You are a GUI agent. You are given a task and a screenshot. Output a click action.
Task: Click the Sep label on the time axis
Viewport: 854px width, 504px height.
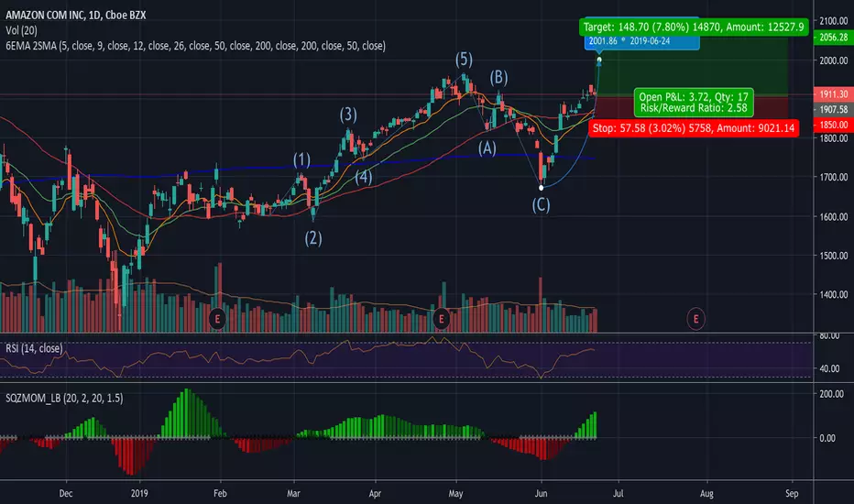pos(792,494)
